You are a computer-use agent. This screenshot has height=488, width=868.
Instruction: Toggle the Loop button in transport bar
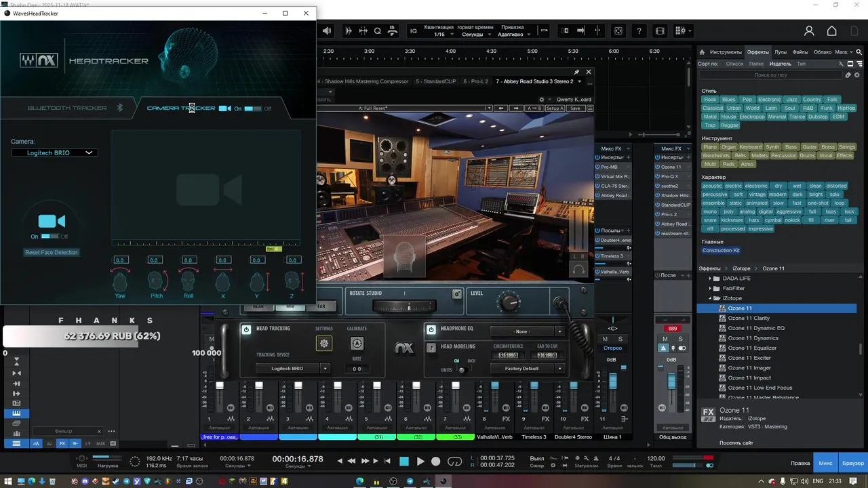click(x=455, y=462)
